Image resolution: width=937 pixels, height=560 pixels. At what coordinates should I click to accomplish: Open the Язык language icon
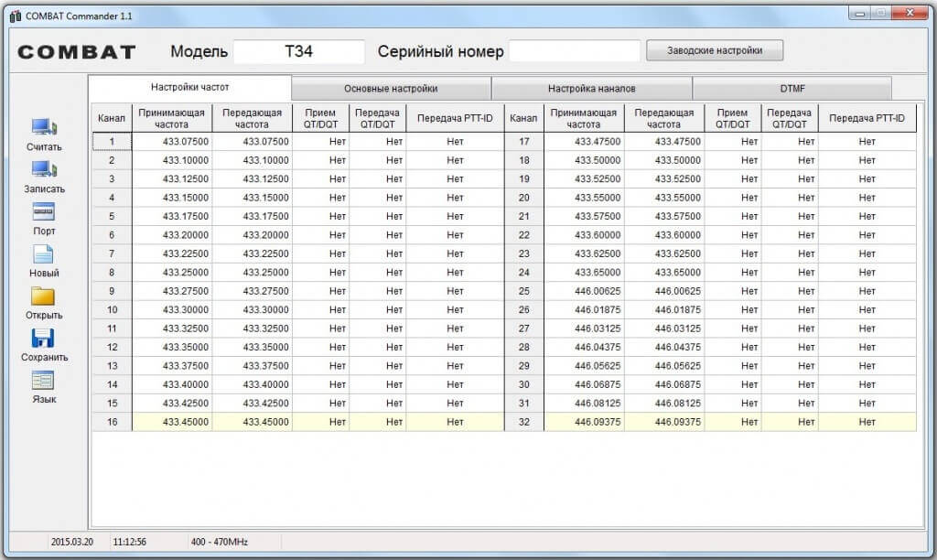click(x=43, y=381)
